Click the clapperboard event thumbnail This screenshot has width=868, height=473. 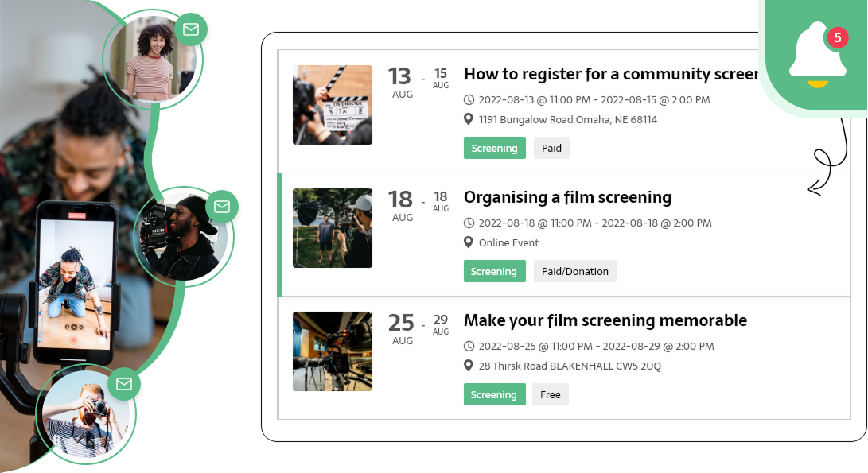[333, 105]
